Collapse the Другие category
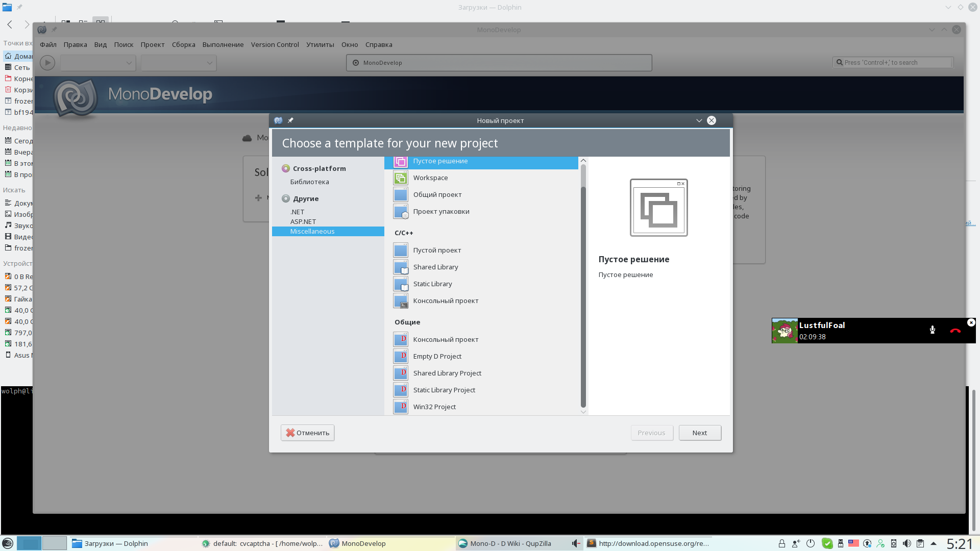The width and height of the screenshot is (980, 551). tap(286, 199)
